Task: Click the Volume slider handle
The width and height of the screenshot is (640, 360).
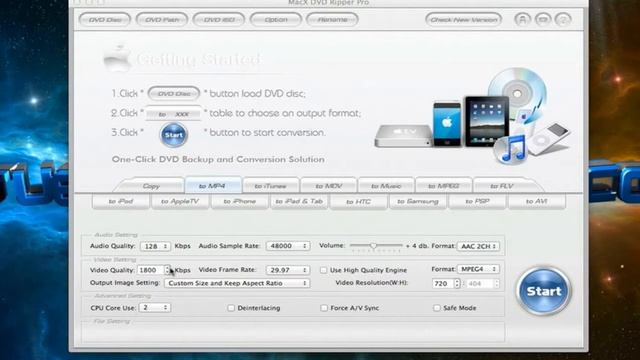Action: 373,246
